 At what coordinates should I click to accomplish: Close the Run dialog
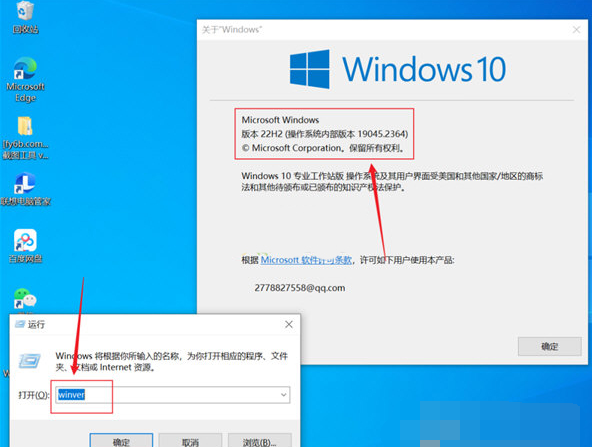coord(289,324)
